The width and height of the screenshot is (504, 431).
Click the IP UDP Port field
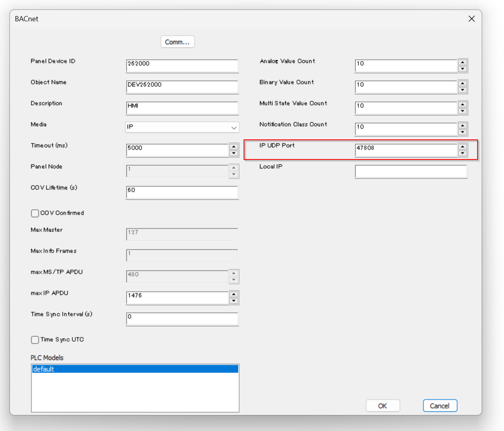[x=406, y=150]
